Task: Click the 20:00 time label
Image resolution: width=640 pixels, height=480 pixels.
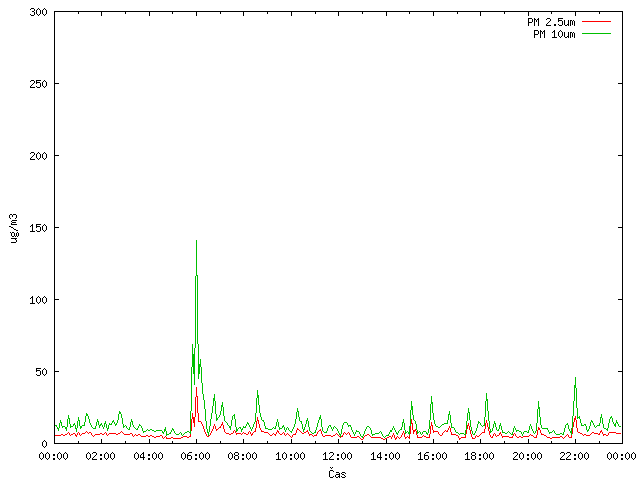Action: point(527,456)
